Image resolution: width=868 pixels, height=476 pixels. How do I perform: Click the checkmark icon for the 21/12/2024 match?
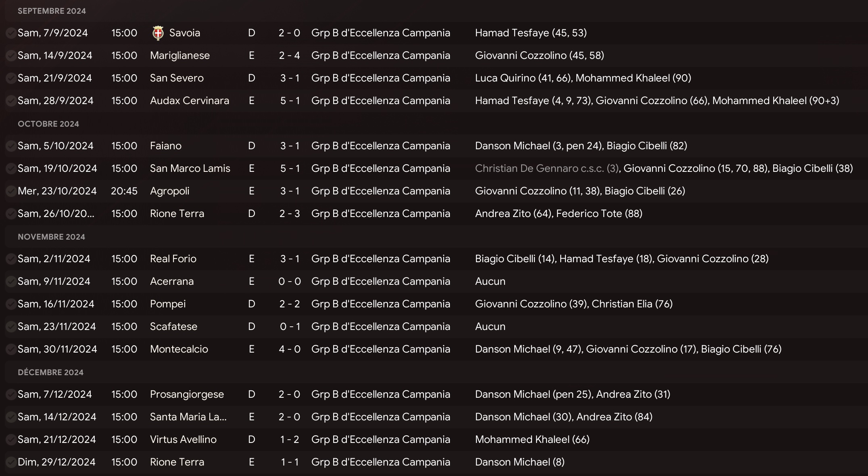(x=11, y=440)
